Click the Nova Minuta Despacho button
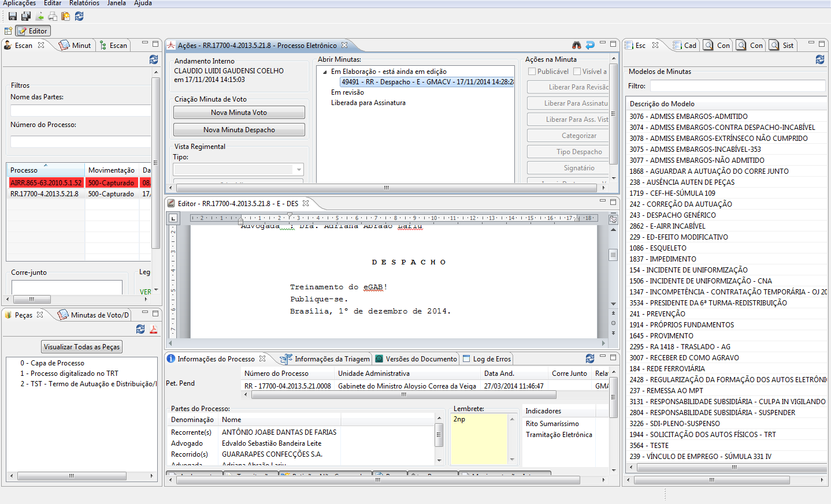Screen dimensions: 831x504 coord(239,130)
